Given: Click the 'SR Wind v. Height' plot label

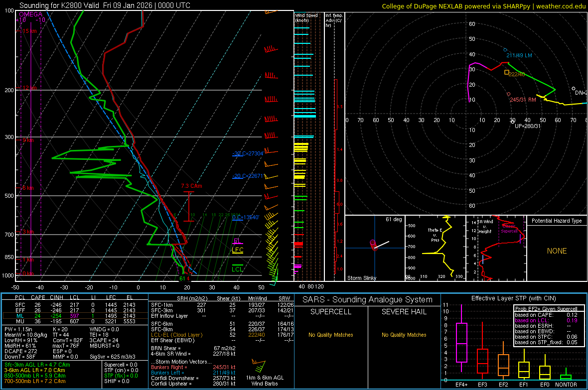Looking at the screenshot, I should [x=485, y=227].
